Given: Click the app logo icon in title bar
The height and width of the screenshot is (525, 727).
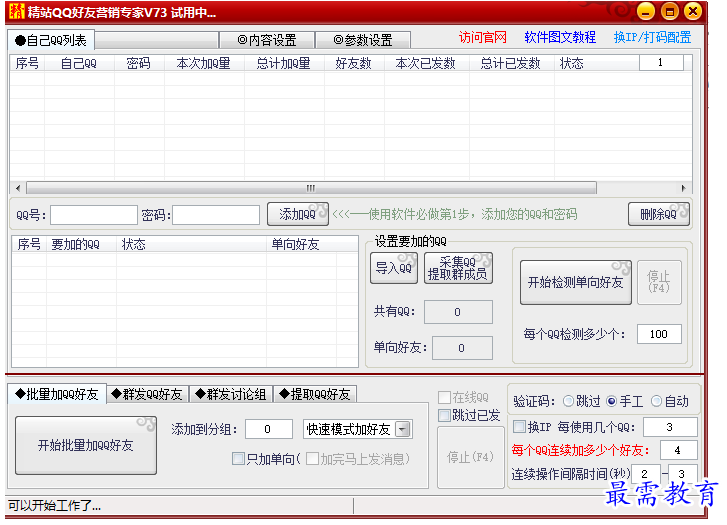Looking at the screenshot, I should (x=17, y=11).
